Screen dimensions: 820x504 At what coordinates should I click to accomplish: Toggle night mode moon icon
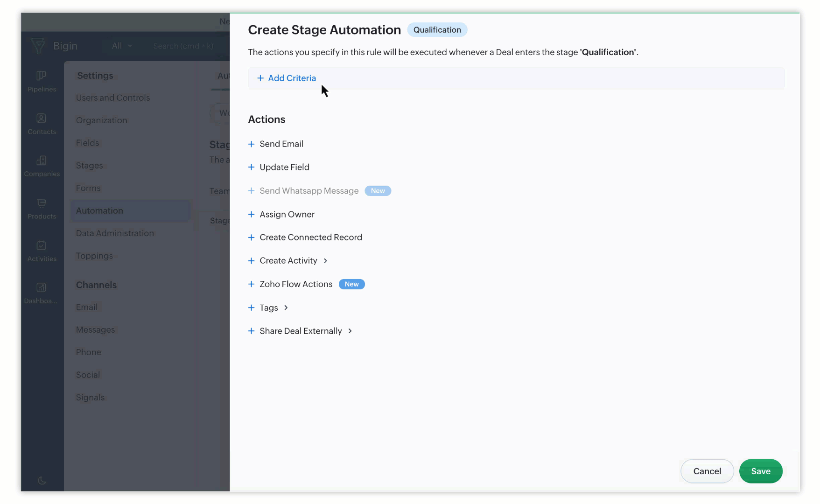[x=42, y=480]
